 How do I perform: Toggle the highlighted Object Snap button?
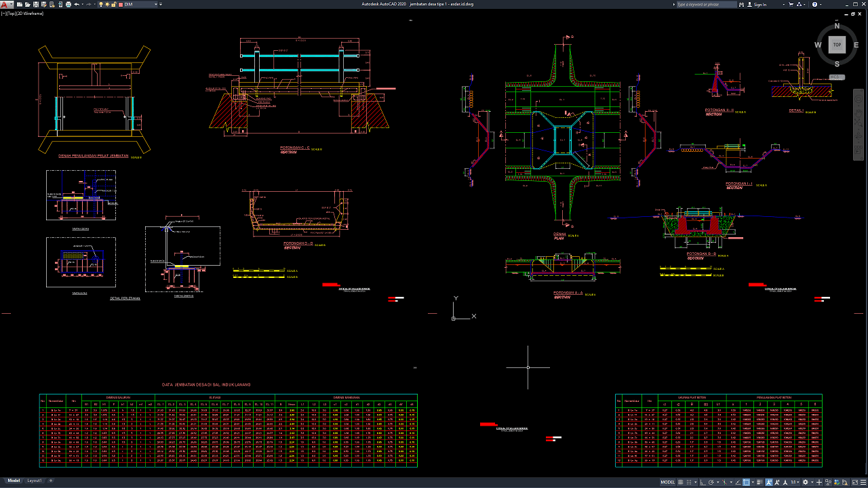tap(746, 482)
